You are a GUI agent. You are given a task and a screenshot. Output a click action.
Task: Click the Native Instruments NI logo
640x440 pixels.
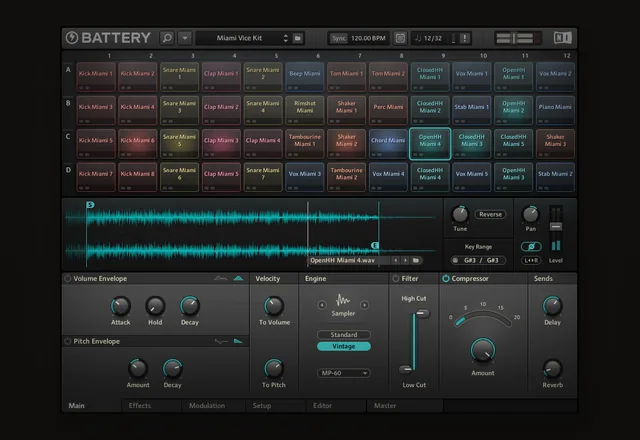click(563, 38)
